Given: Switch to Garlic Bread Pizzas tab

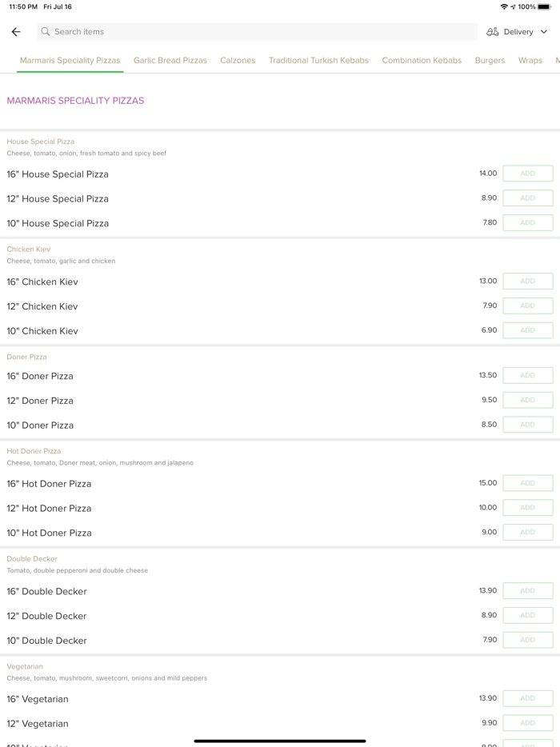Looking at the screenshot, I should 170,61.
